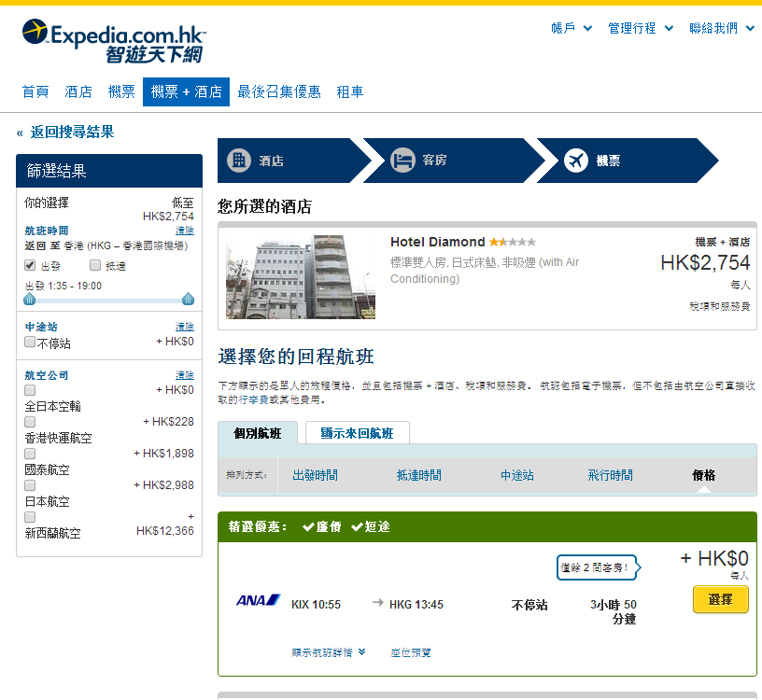The height and width of the screenshot is (700, 762).
Task: Open the 機票 navigation tab
Action: [x=121, y=91]
